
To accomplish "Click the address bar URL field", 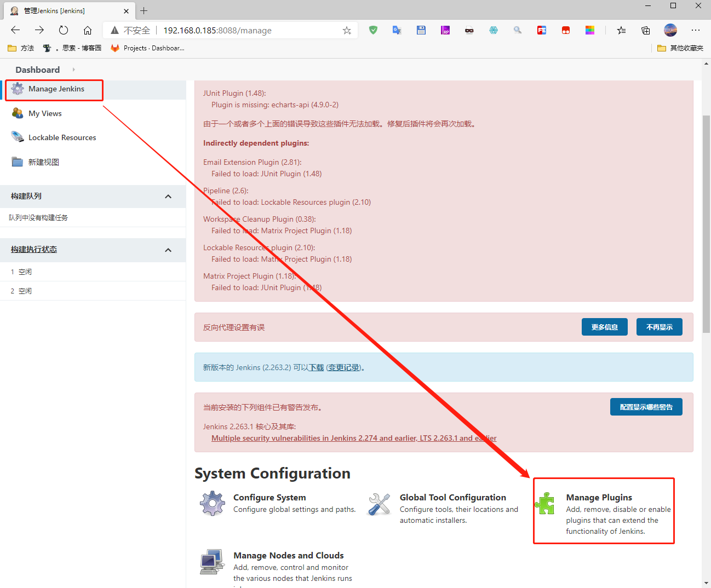I will [x=230, y=30].
